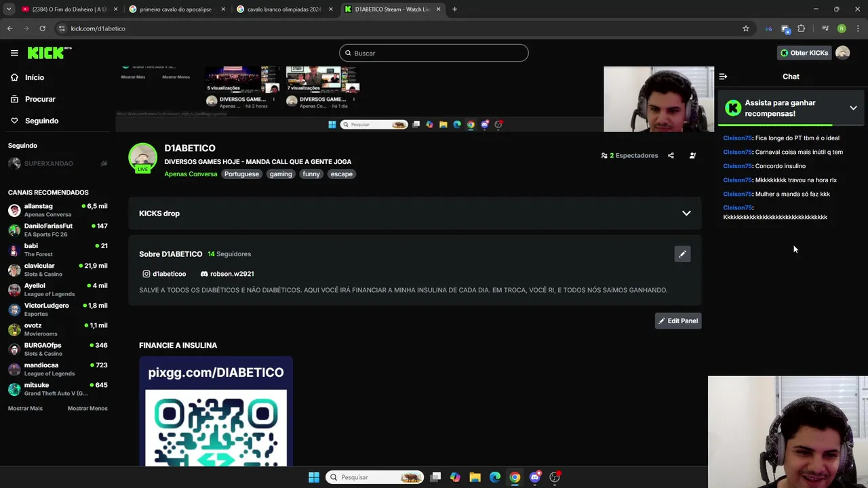Select the Portuguese tag

click(241, 174)
